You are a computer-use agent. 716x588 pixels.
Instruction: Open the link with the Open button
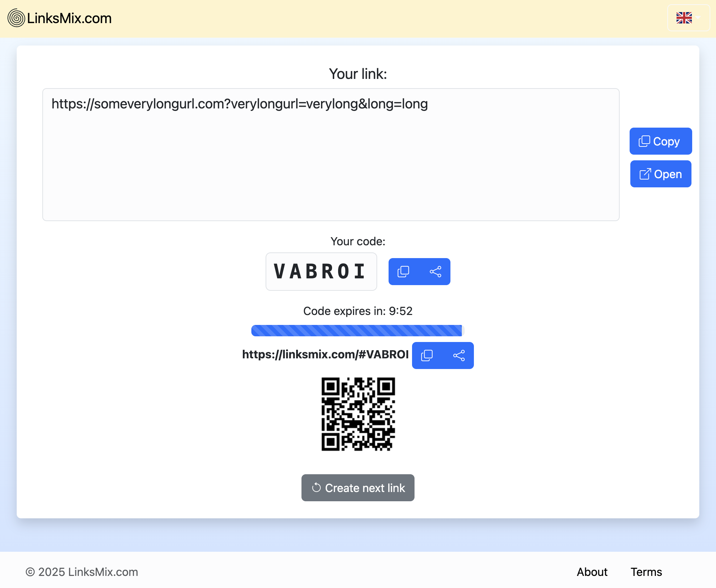pyautogui.click(x=661, y=174)
